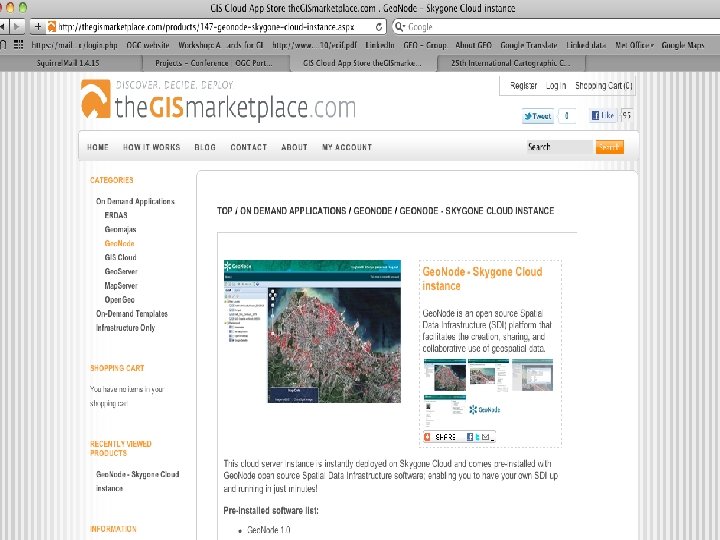Open the Shopping Cart link
This screenshot has height=540, width=720.
pos(603,85)
